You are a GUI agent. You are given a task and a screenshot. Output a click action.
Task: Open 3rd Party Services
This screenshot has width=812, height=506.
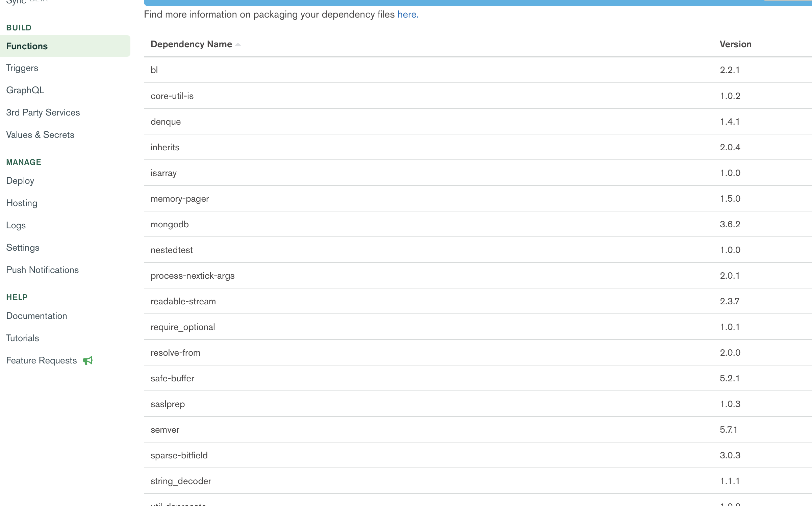tap(43, 112)
